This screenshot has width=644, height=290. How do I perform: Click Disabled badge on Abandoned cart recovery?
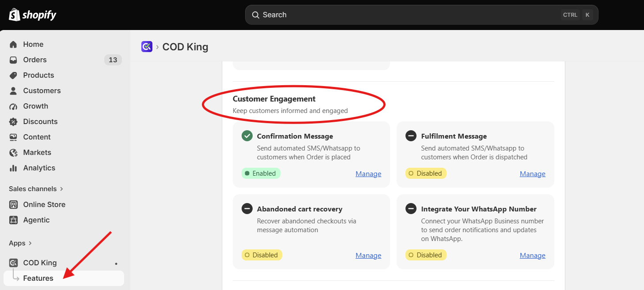click(x=262, y=255)
